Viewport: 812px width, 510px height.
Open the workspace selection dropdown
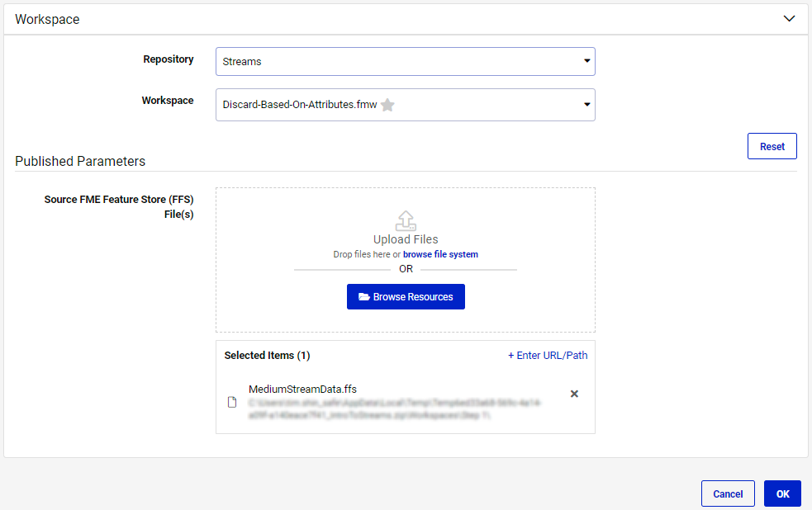[405, 105]
